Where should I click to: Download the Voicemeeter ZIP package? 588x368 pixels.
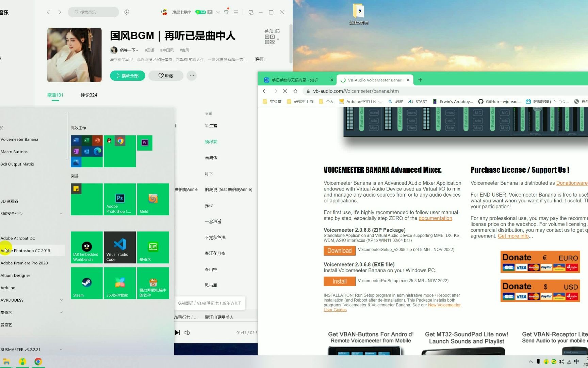click(x=339, y=251)
